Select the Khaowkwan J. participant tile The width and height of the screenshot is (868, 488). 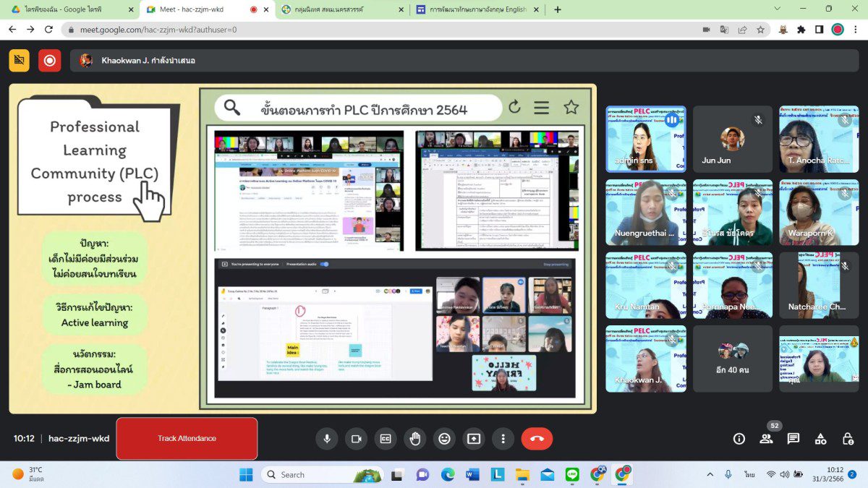[646, 359]
